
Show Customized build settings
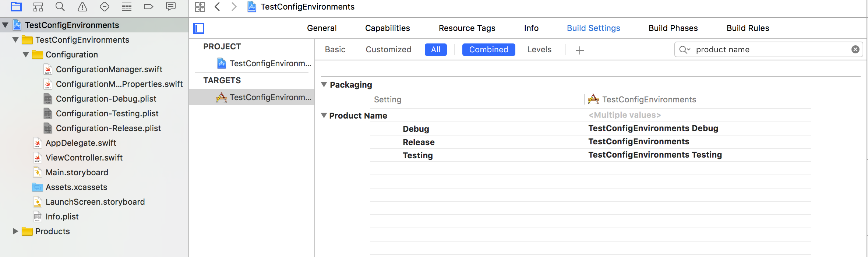click(388, 49)
